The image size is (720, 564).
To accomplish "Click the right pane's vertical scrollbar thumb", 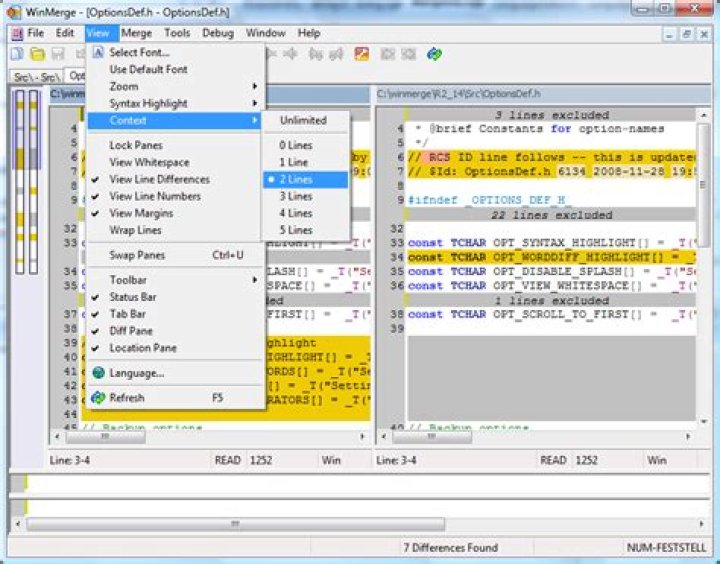I will (x=703, y=185).
